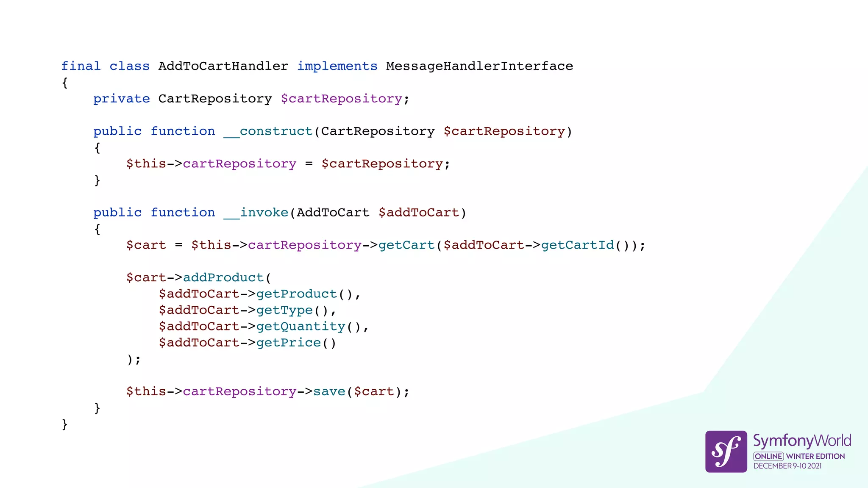868x488 pixels.
Task: Click $addToCart parameter in the __invoke signature
Action: [419, 213]
